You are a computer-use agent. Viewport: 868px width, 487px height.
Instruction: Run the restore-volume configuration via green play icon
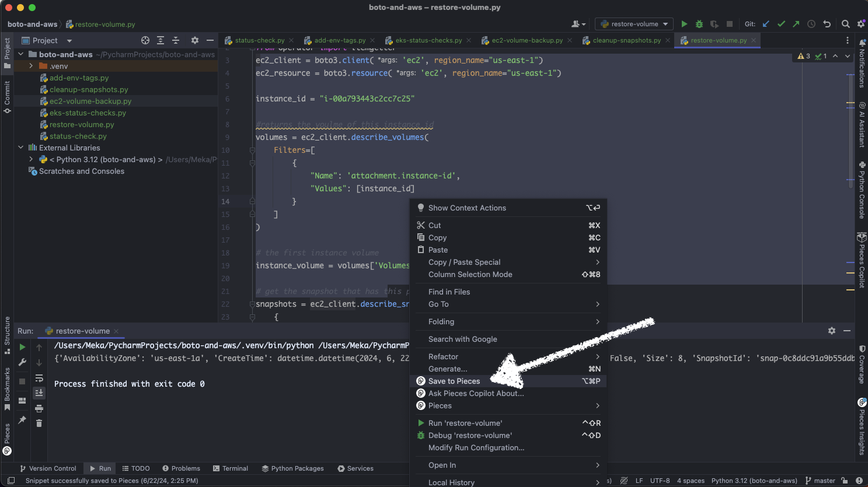(x=684, y=24)
